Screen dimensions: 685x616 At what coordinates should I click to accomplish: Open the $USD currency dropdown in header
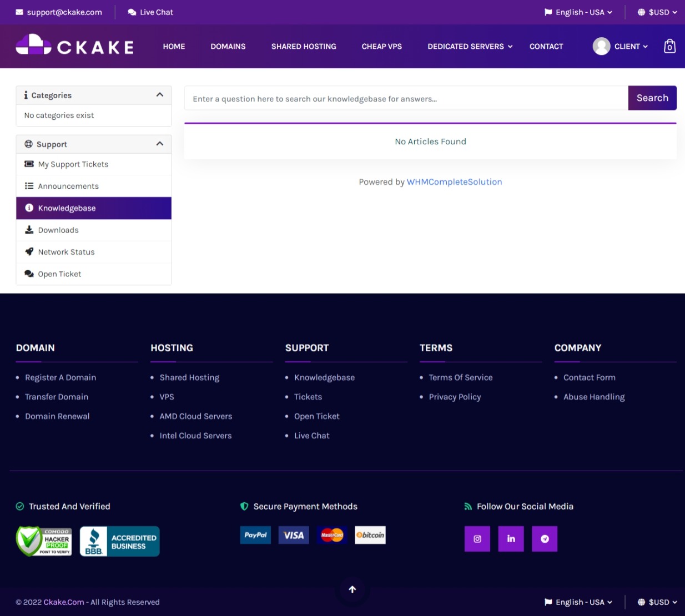click(x=657, y=12)
